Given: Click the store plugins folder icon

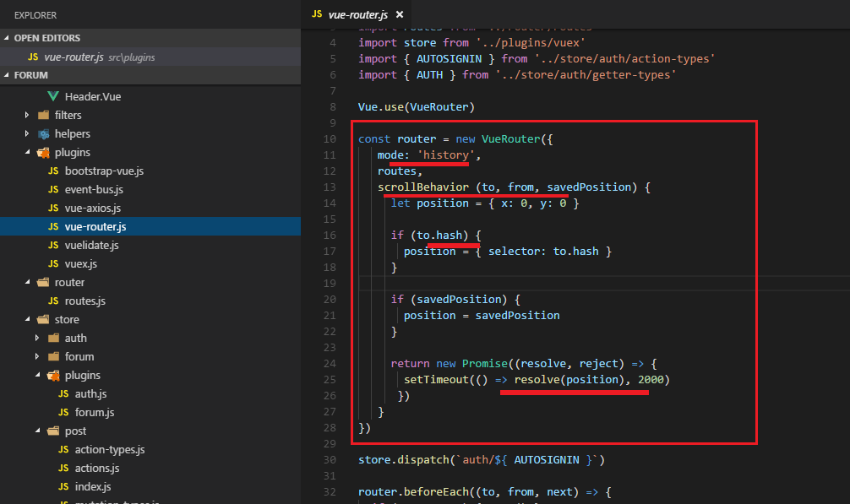Looking at the screenshot, I should [x=54, y=375].
